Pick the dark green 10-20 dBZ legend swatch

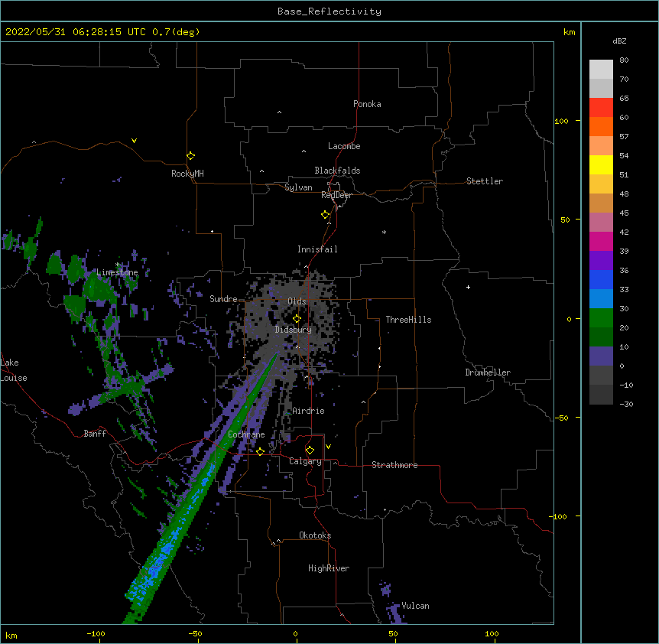click(601, 337)
